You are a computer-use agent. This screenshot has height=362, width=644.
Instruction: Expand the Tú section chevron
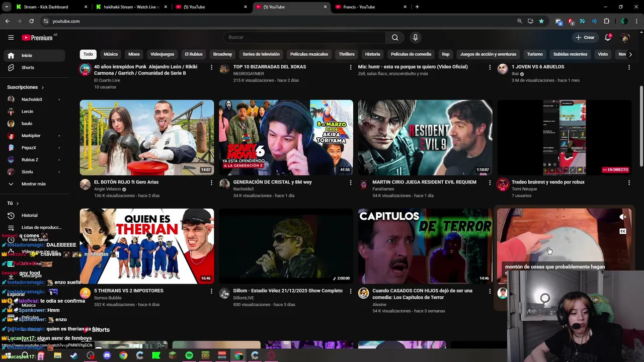(x=17, y=203)
